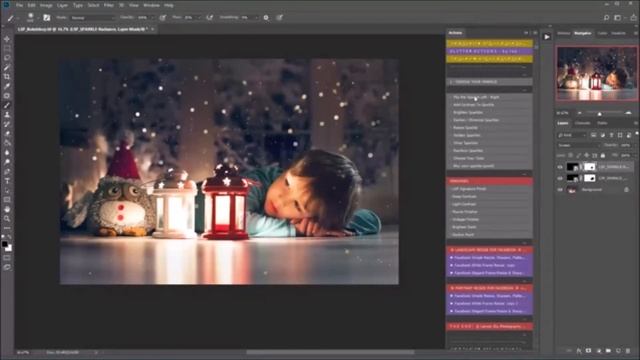Open the brush preset picker
The image size is (640, 360).
(x=31, y=18)
